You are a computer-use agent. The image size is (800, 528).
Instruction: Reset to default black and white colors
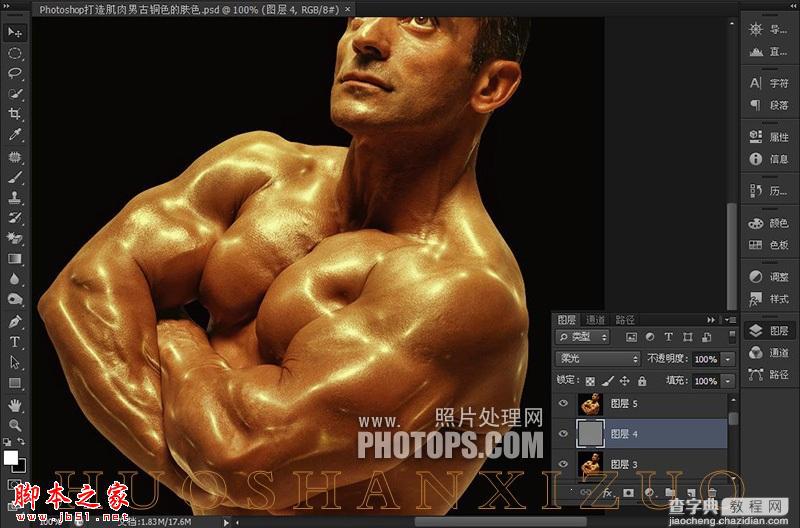[7, 442]
